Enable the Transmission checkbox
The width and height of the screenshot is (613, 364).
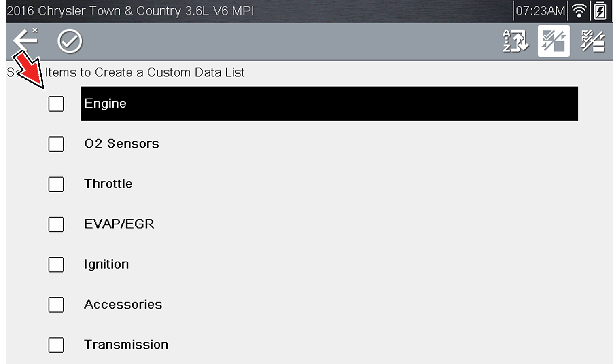click(x=56, y=345)
